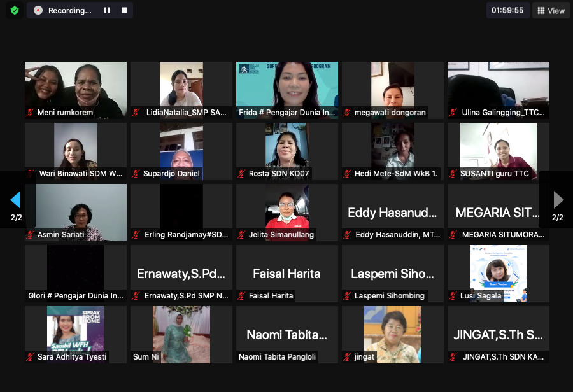Open the View layout menu

(551, 10)
